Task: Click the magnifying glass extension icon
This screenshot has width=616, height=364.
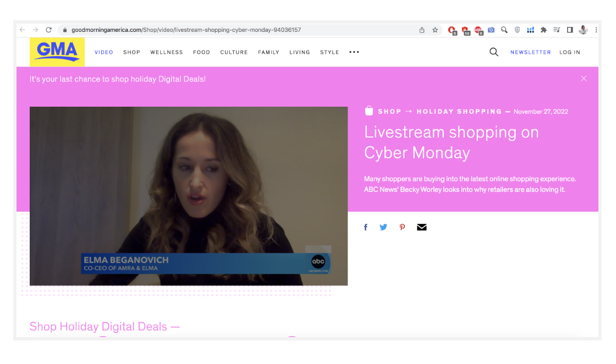Action: point(504,30)
